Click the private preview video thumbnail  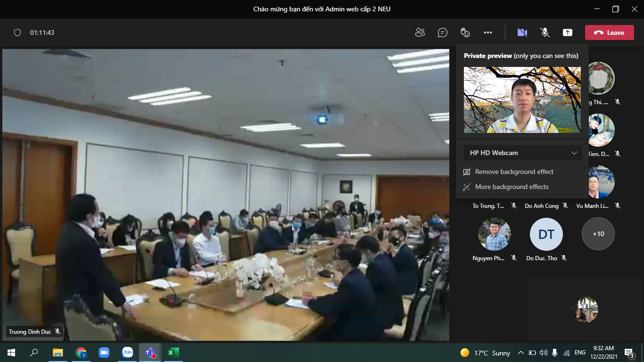522,99
